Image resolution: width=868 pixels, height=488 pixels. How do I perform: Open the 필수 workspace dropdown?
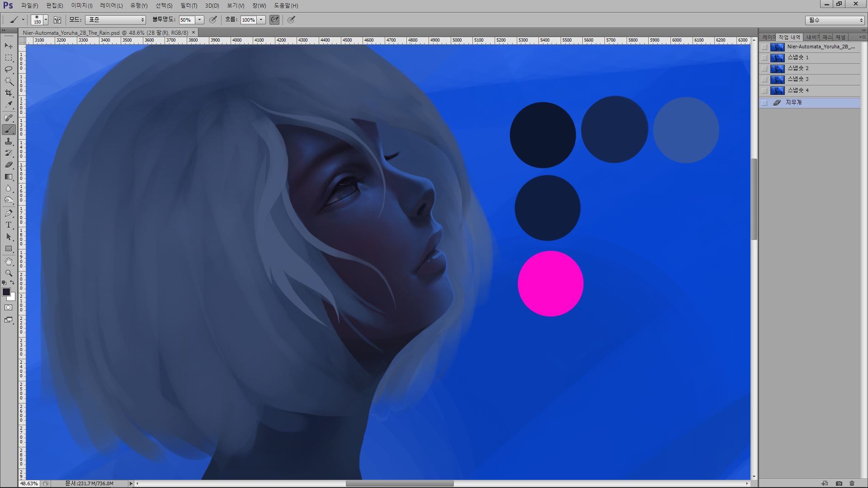[x=835, y=20]
